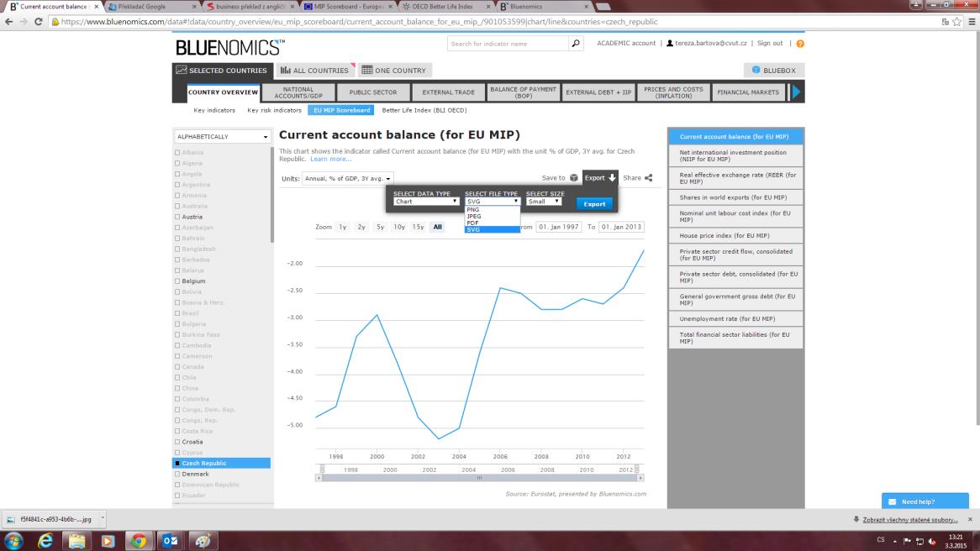
Task: Open Chrome menu icon
Action: point(972,21)
